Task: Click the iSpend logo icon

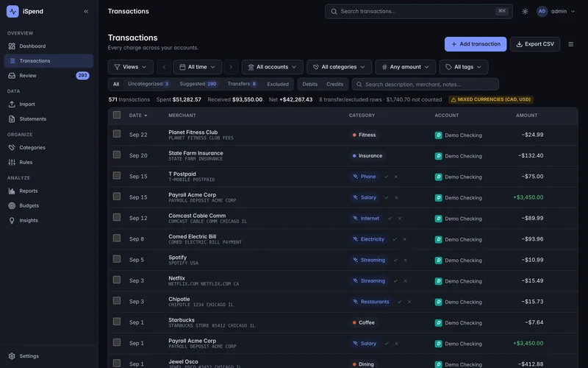Action: click(12, 11)
